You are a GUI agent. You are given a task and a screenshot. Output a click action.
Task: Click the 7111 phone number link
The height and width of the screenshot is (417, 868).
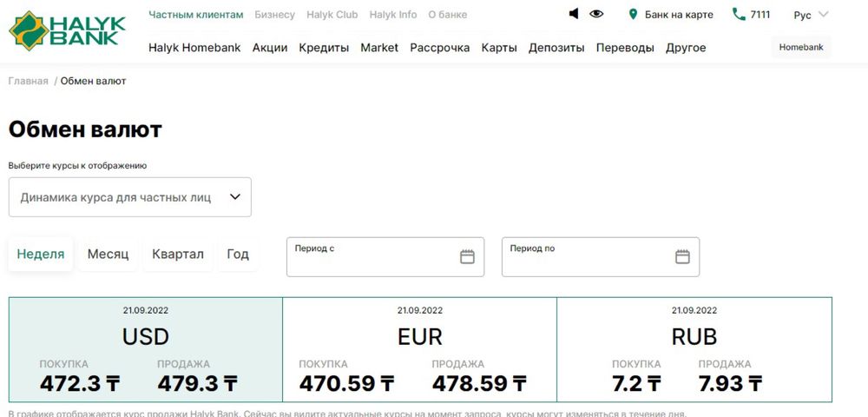pyautogui.click(x=760, y=15)
